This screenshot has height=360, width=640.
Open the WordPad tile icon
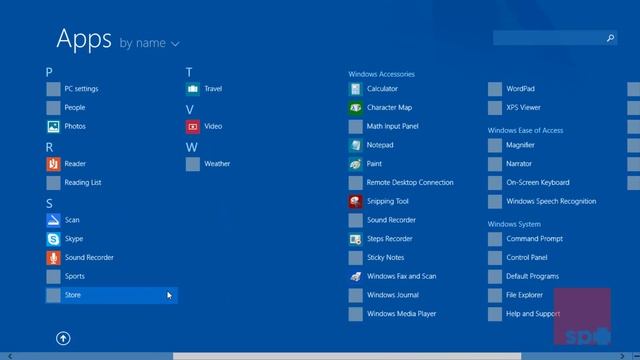tap(495, 89)
